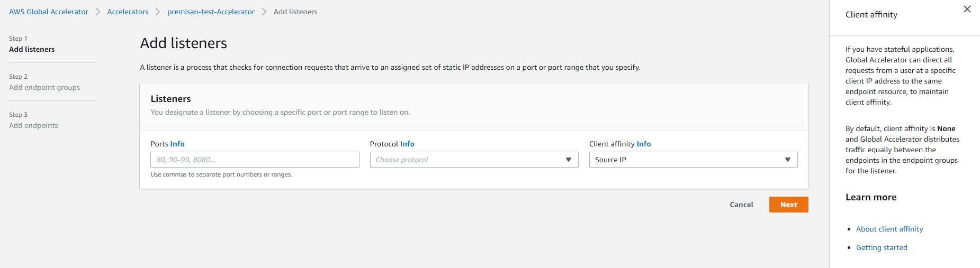Screen dimensions: 980x268
Task: Open the Client affinity Info link
Action: (x=644, y=144)
